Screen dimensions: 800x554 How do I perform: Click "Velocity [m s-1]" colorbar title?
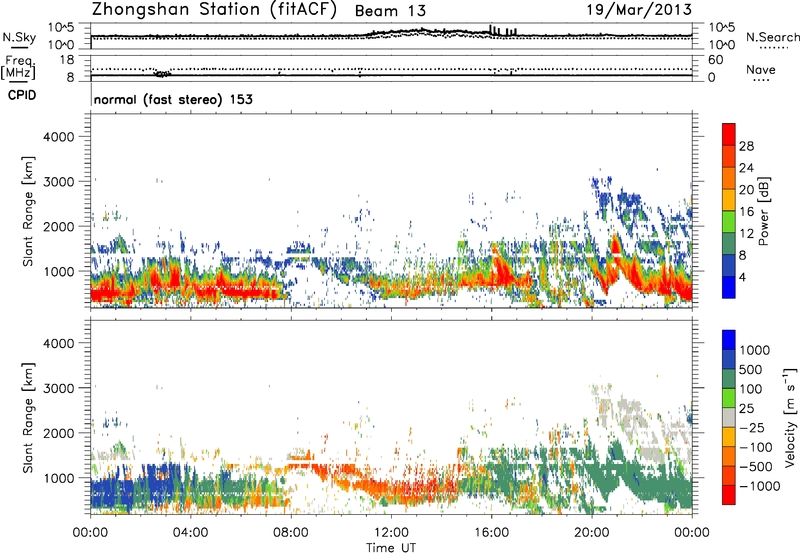click(x=790, y=417)
